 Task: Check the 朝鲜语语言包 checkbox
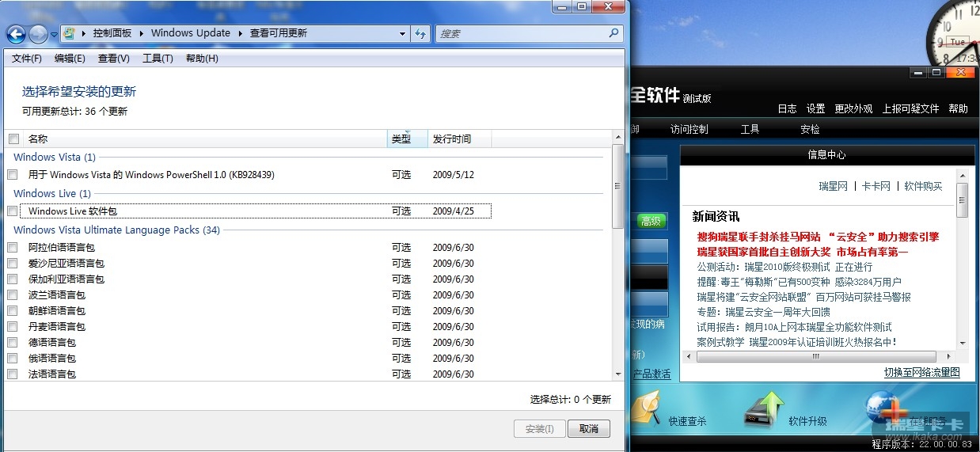(x=13, y=310)
